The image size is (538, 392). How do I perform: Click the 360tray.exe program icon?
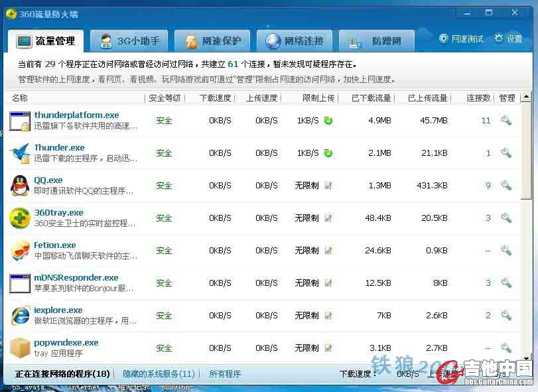tap(20, 218)
